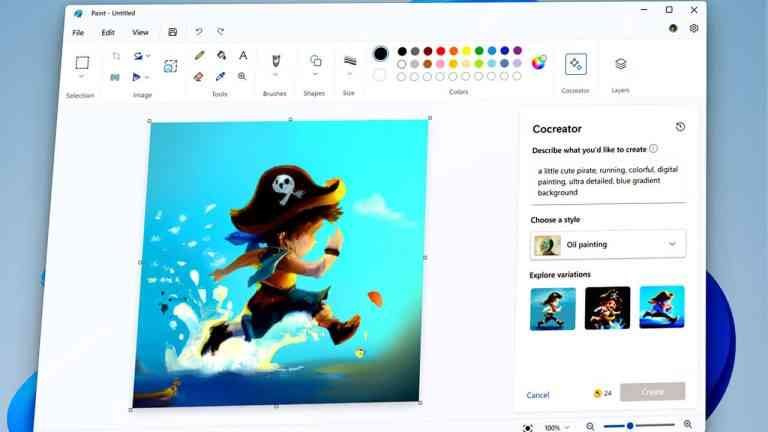Expand the Size dropdown arrow
The image size is (768, 432).
coord(350,74)
